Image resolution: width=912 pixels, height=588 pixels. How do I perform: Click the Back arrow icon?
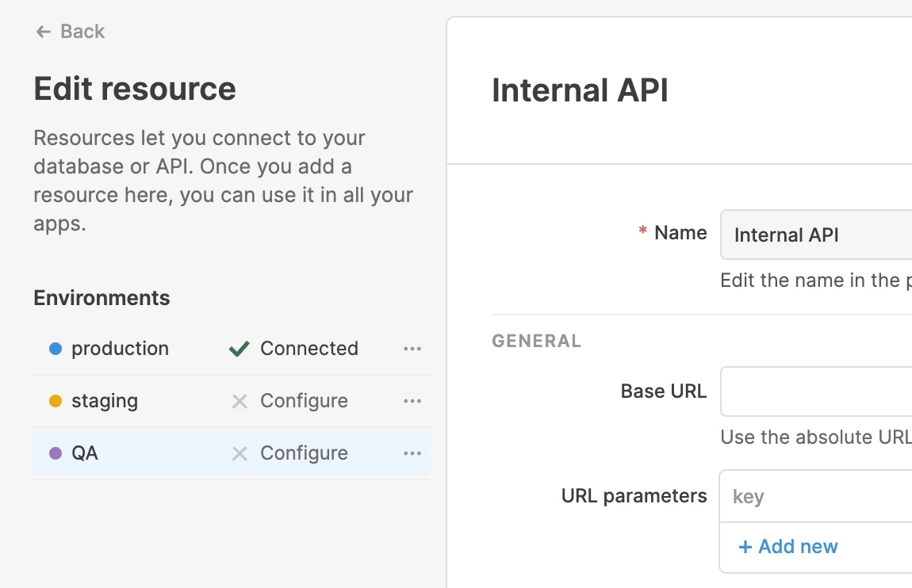[x=43, y=32]
